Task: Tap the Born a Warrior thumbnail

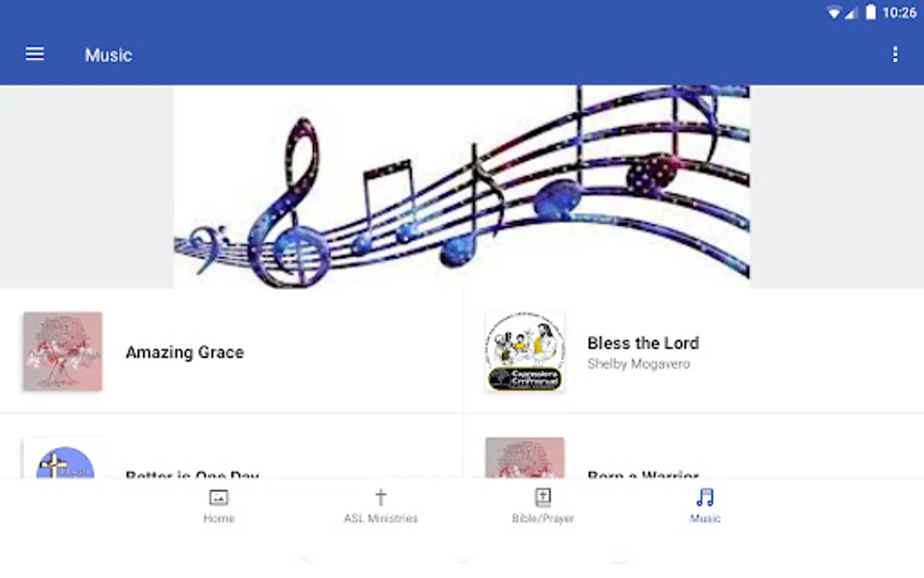Action: (525, 458)
